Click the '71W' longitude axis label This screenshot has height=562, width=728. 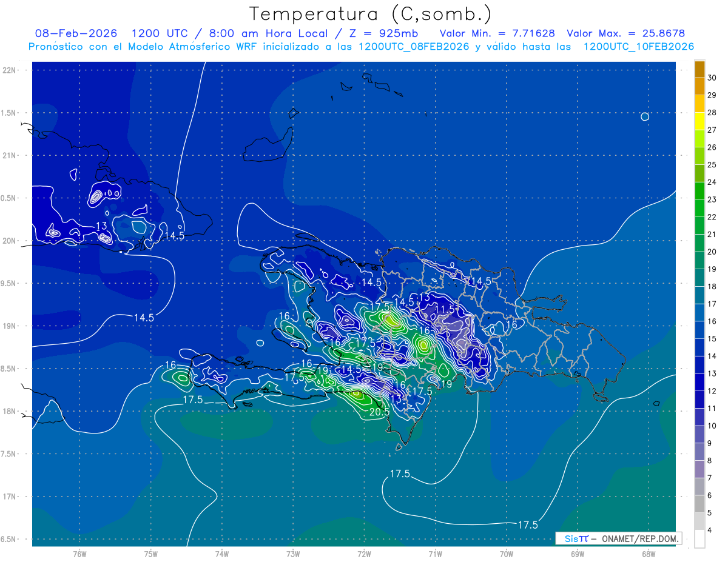pyautogui.click(x=435, y=554)
